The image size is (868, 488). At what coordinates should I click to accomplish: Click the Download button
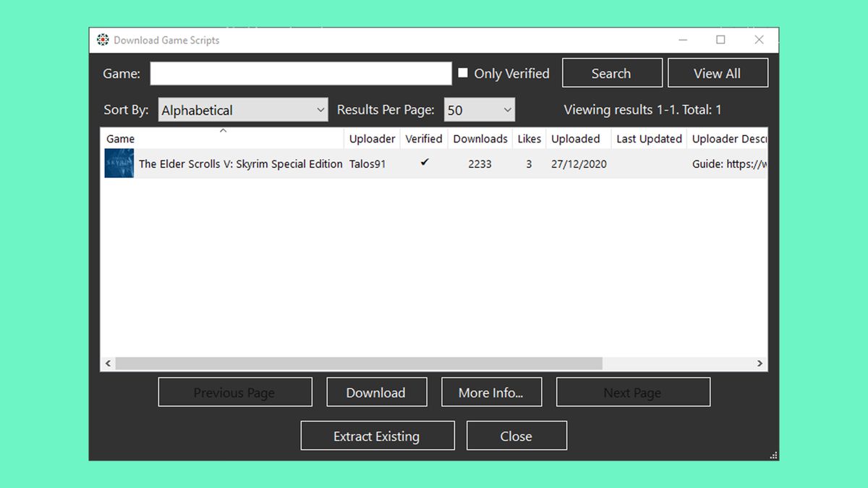click(x=377, y=393)
